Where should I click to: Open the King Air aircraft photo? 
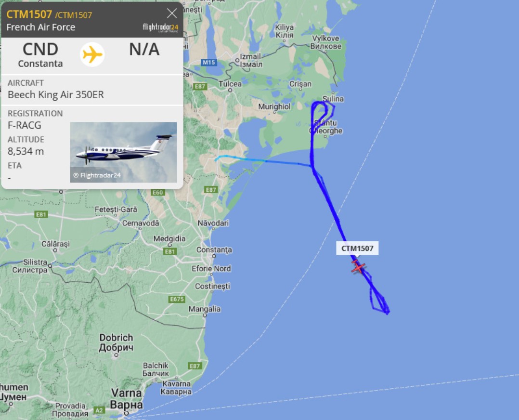[123, 152]
